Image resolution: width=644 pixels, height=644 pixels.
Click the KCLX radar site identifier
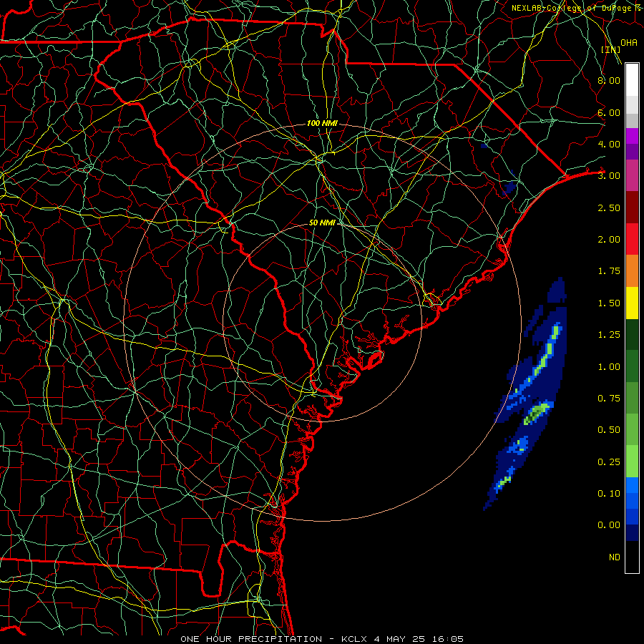click(353, 639)
